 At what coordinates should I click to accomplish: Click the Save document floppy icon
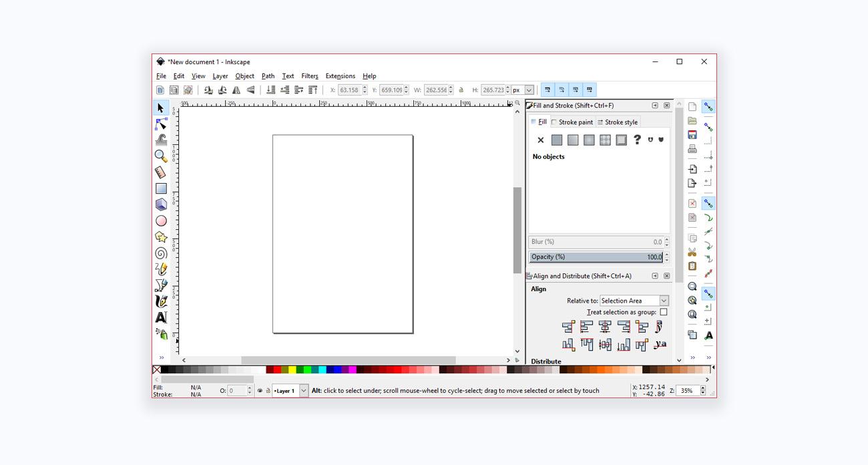coord(692,135)
